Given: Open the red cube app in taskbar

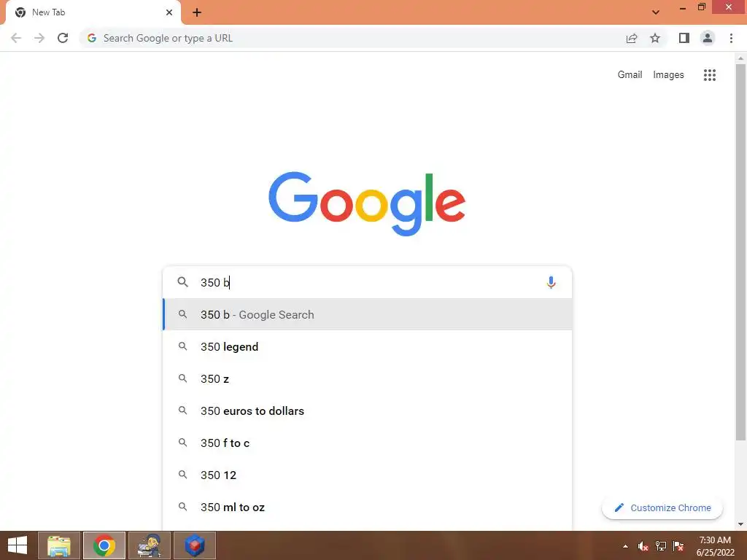Looking at the screenshot, I should [x=194, y=545].
